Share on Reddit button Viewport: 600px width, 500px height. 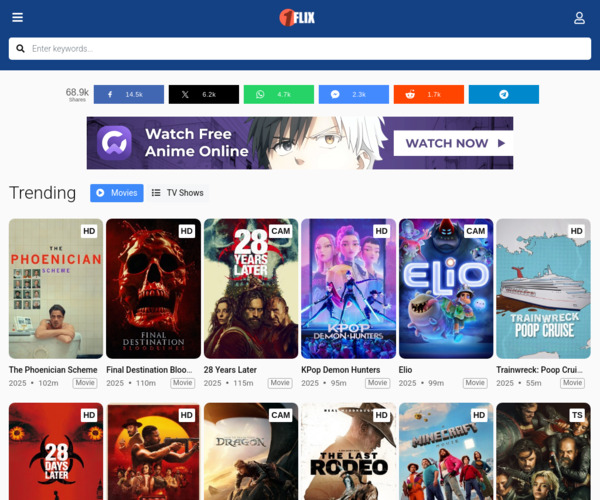click(429, 94)
